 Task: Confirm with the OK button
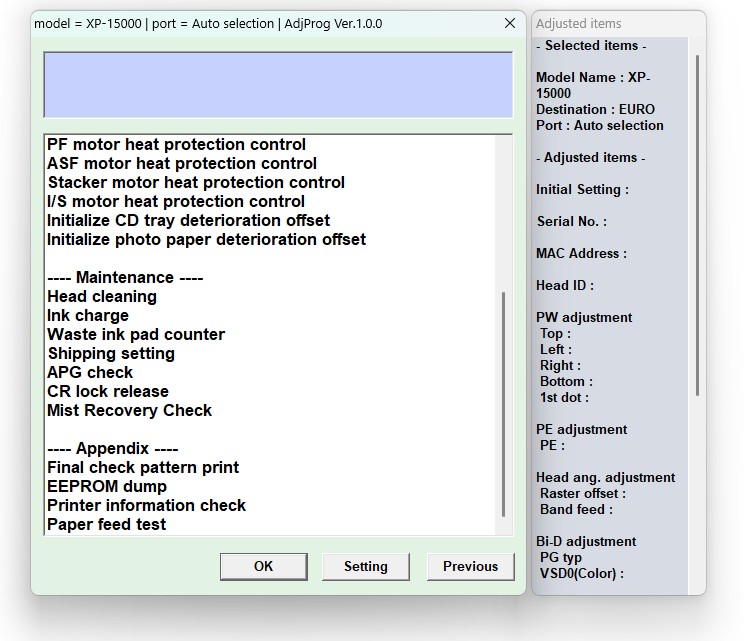(263, 567)
